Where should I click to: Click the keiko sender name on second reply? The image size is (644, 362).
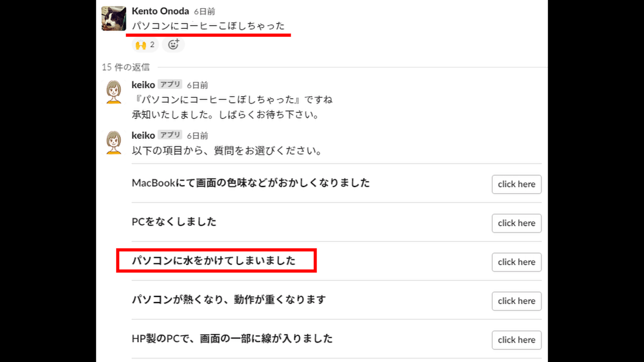(x=143, y=136)
